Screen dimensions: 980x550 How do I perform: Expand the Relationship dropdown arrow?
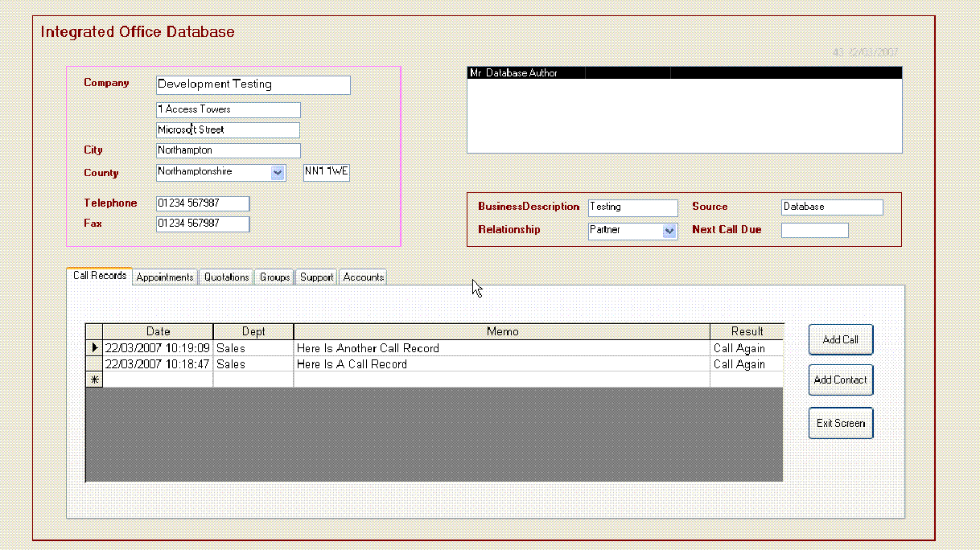pyautogui.click(x=669, y=231)
